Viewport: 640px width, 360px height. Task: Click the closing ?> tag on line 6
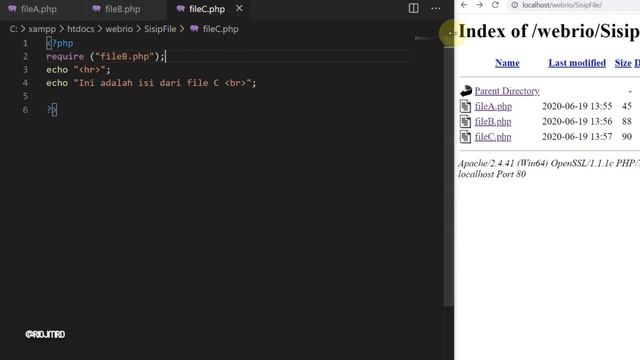(52, 109)
